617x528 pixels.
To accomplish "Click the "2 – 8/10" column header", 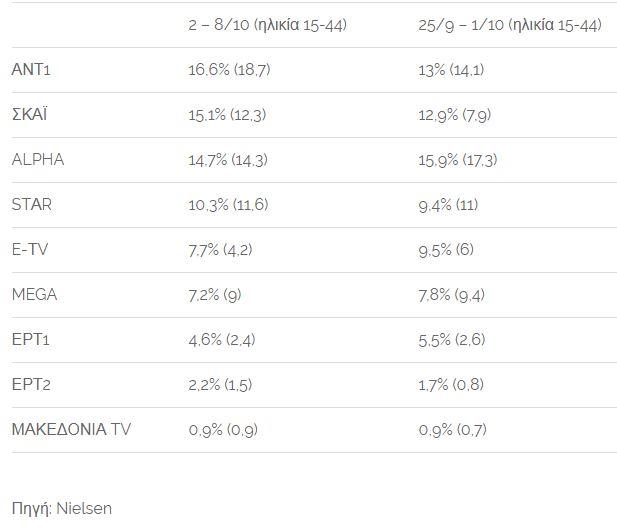I will click(x=267, y=24).
